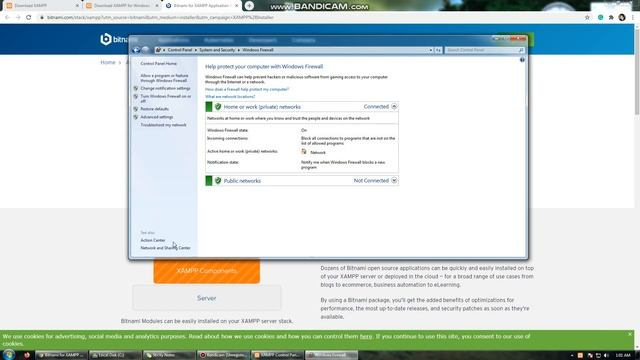Show hidden system tray icons

[x=572, y=356]
